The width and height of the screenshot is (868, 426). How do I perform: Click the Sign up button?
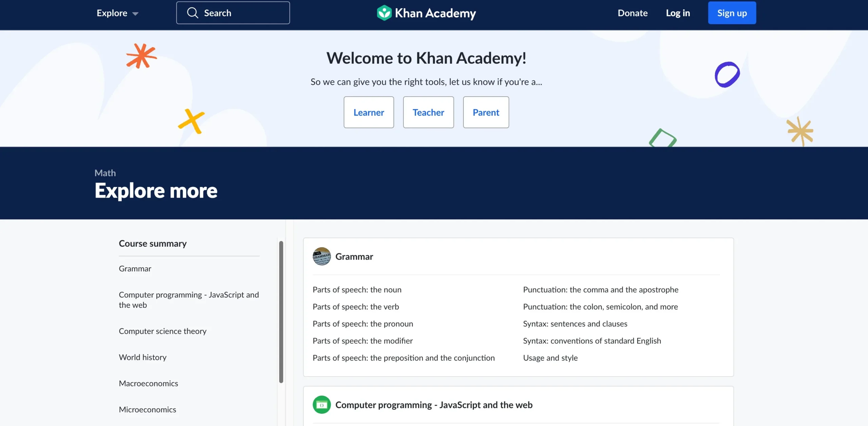[732, 13]
